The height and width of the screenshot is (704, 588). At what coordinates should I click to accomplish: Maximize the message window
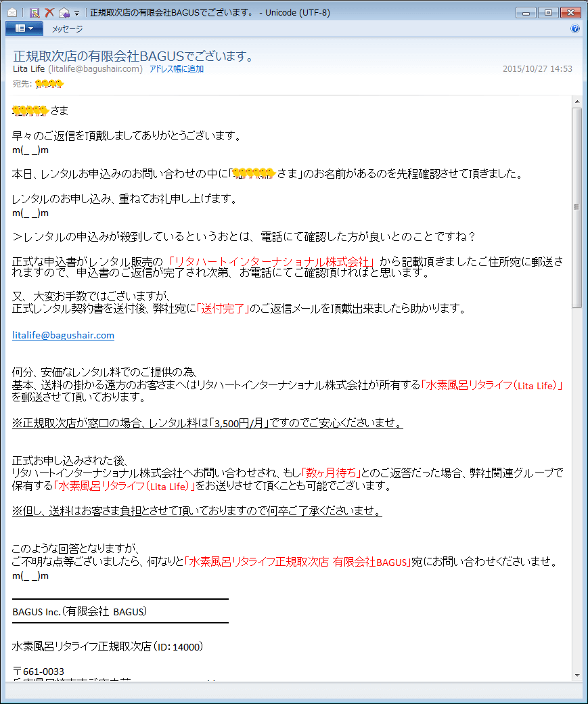(548, 13)
